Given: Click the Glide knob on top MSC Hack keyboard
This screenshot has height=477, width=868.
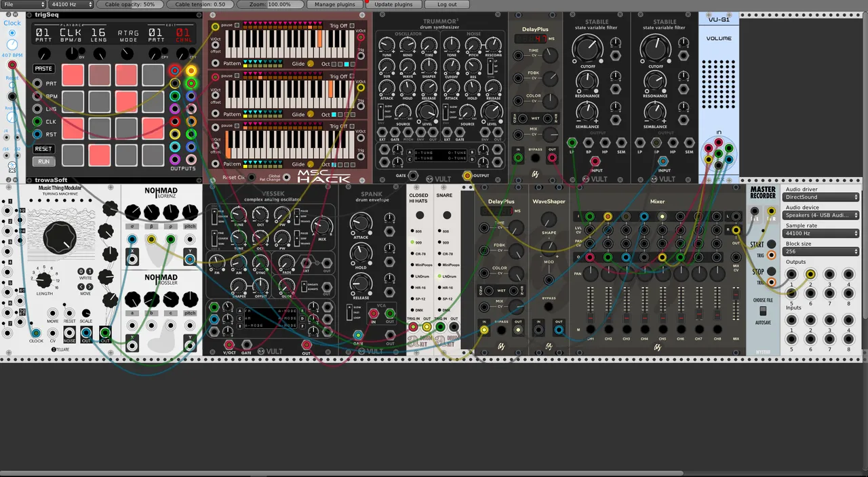Looking at the screenshot, I should pos(311,64).
